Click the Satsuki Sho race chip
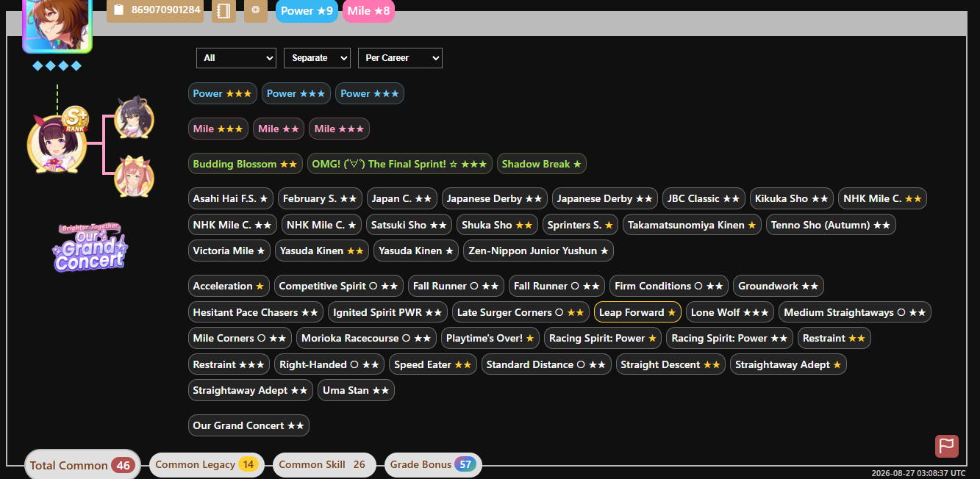 409,225
